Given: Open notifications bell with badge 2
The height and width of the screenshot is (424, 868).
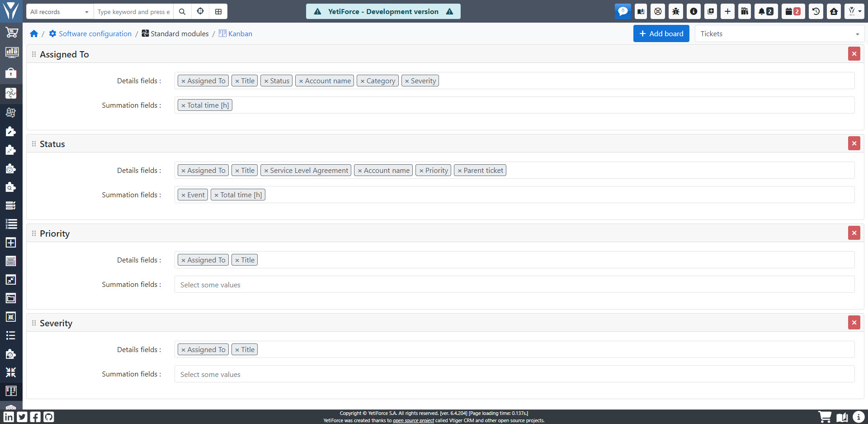Looking at the screenshot, I should (765, 11).
